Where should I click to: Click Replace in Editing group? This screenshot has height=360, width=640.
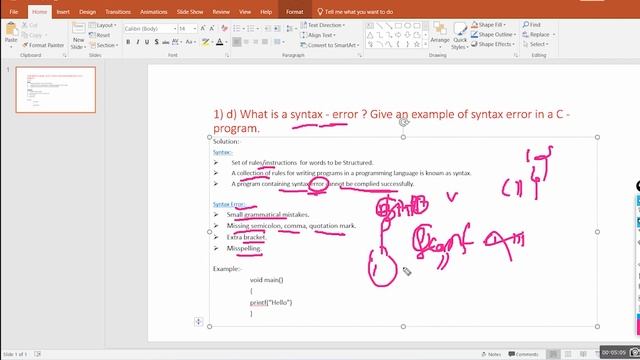click(539, 35)
